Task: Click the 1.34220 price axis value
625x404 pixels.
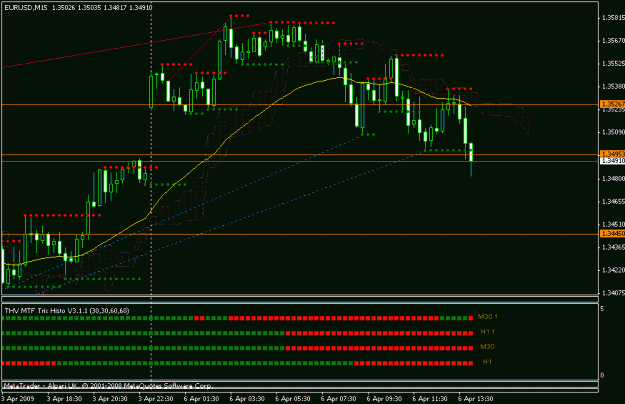Action: point(613,270)
